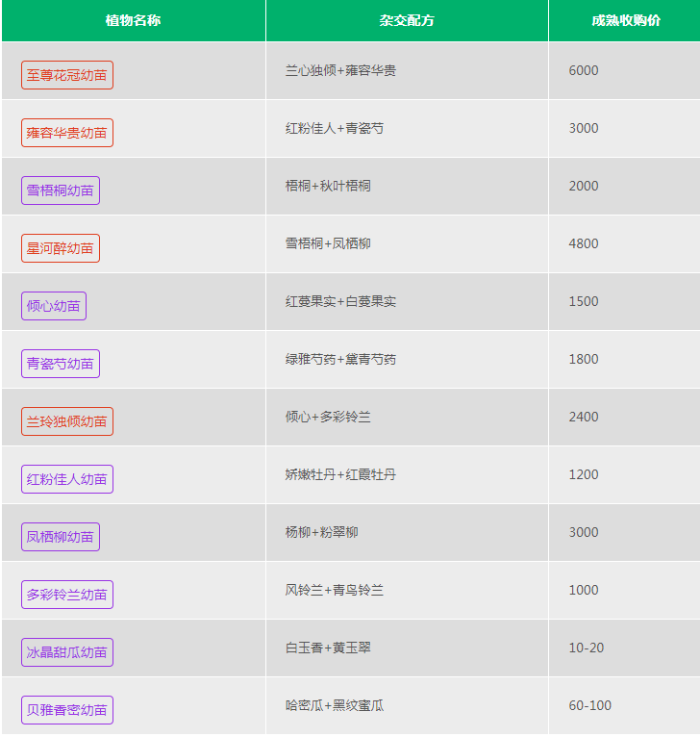
Task: Click the price value 6000
Action: click(584, 70)
